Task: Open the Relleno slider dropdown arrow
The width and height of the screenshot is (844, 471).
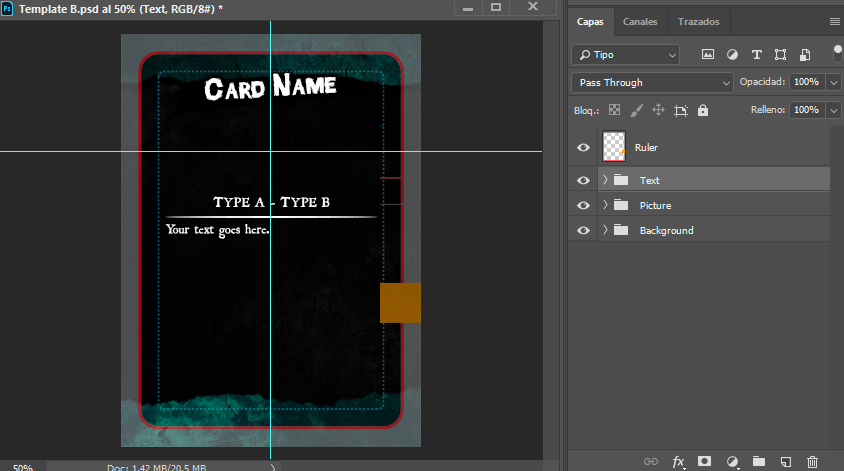Action: point(834,110)
